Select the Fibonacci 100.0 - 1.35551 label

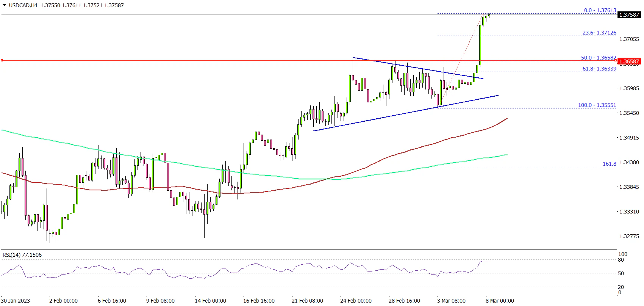click(597, 105)
